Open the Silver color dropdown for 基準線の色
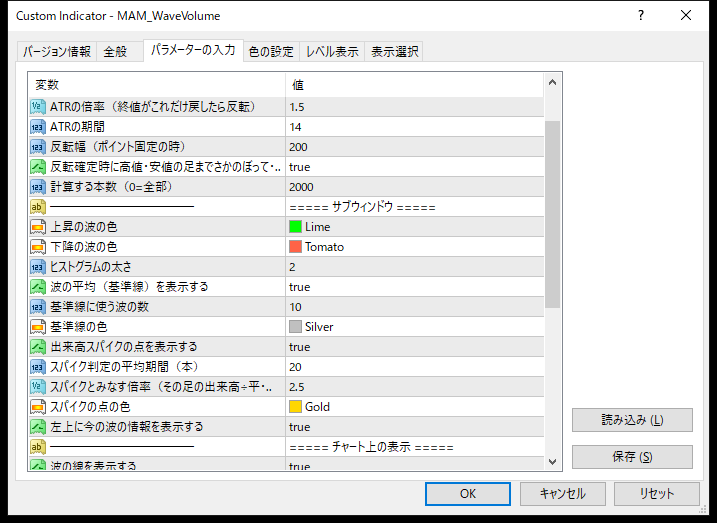Image resolution: width=717 pixels, height=523 pixels. [415, 327]
